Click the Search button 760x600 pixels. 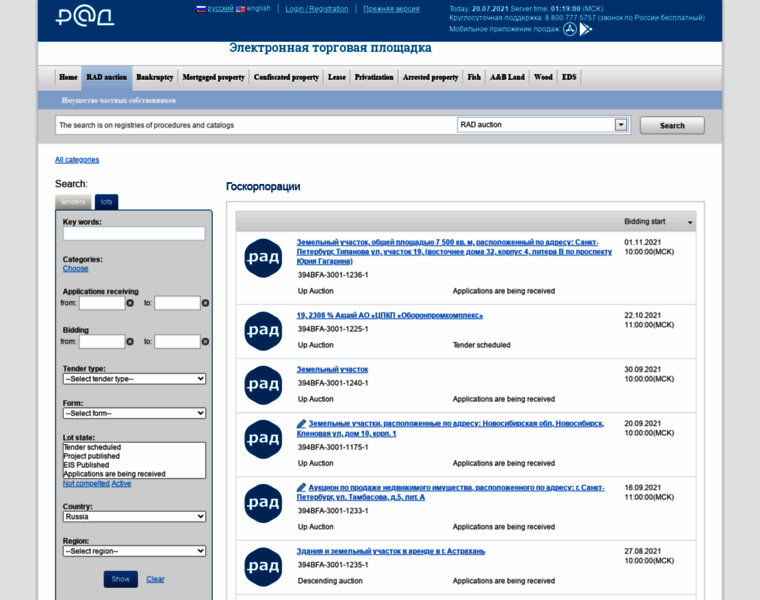click(672, 126)
